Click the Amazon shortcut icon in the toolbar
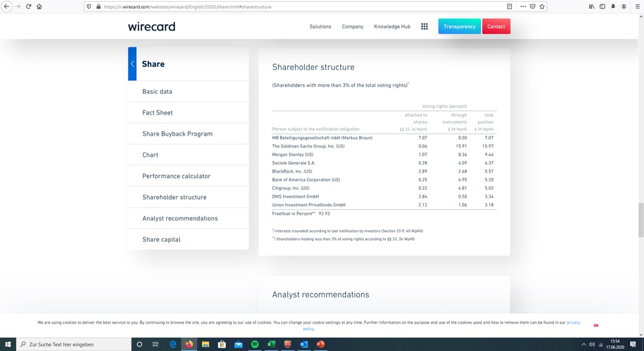 click(613, 7)
